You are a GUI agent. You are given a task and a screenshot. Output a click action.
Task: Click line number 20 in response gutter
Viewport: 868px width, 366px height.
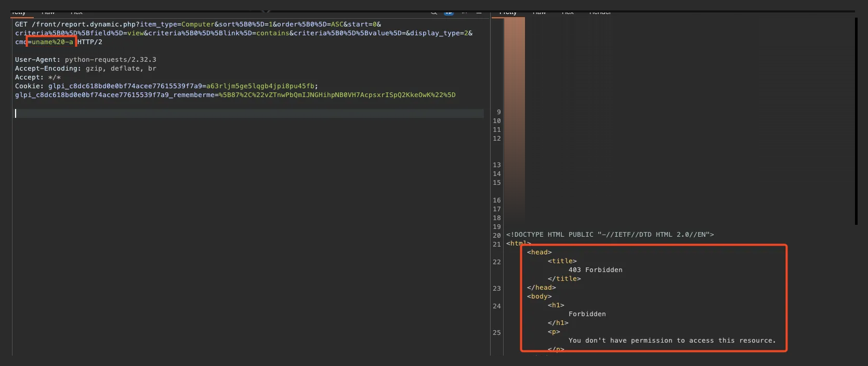pos(497,235)
